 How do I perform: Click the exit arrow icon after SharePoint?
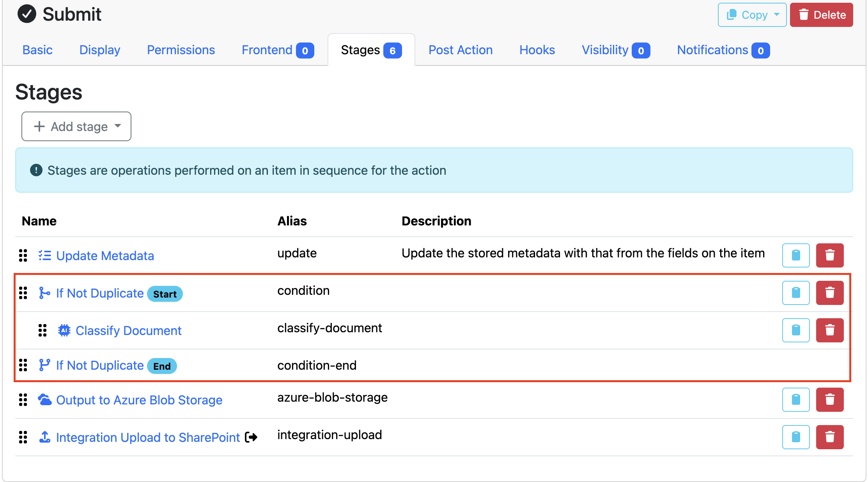pyautogui.click(x=251, y=437)
